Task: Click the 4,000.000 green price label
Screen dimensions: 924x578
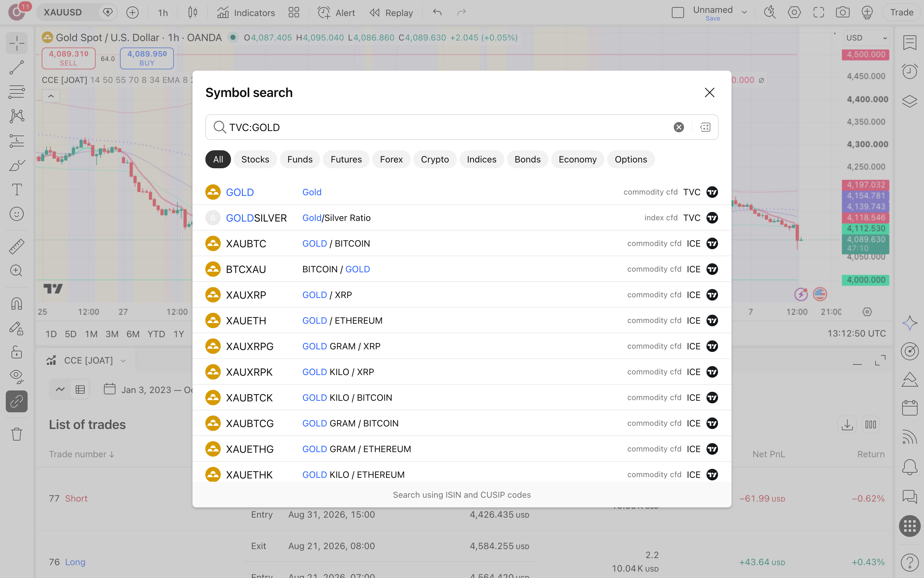Action: click(866, 280)
